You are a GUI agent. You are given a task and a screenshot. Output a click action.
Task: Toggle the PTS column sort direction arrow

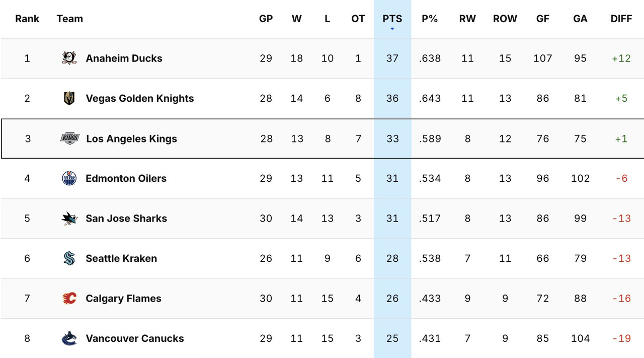(x=392, y=29)
